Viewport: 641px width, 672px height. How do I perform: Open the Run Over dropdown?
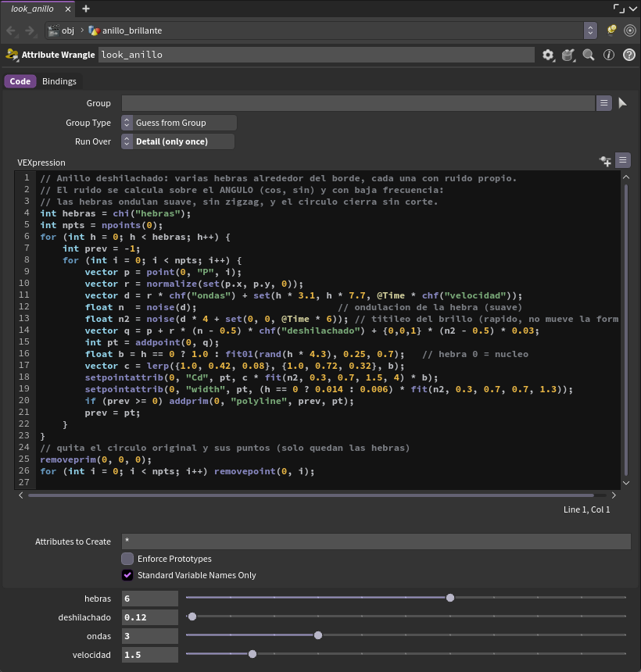pyautogui.click(x=178, y=142)
